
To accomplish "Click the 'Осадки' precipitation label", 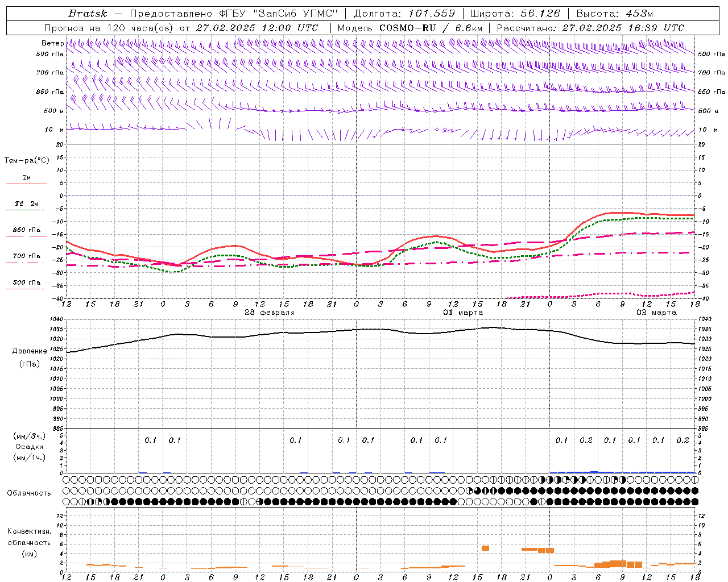I will (30, 447).
